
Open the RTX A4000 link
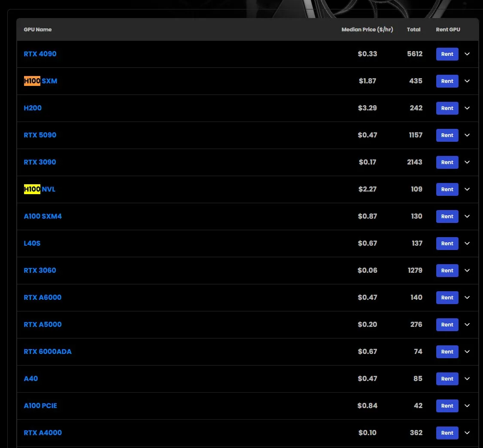(43, 433)
